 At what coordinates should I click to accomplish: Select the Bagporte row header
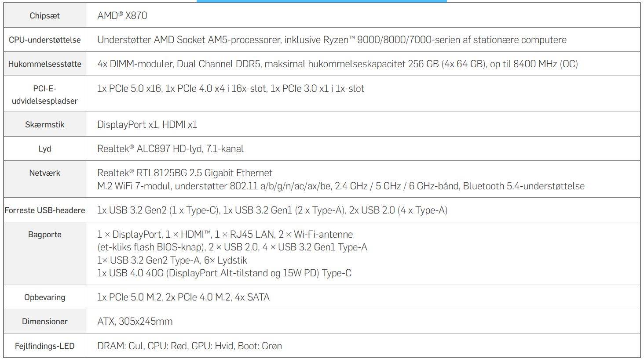pos(44,235)
